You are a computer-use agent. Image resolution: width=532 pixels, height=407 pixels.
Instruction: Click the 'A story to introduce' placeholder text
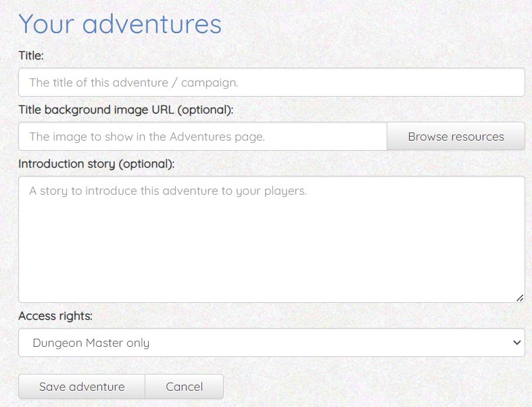(x=168, y=191)
